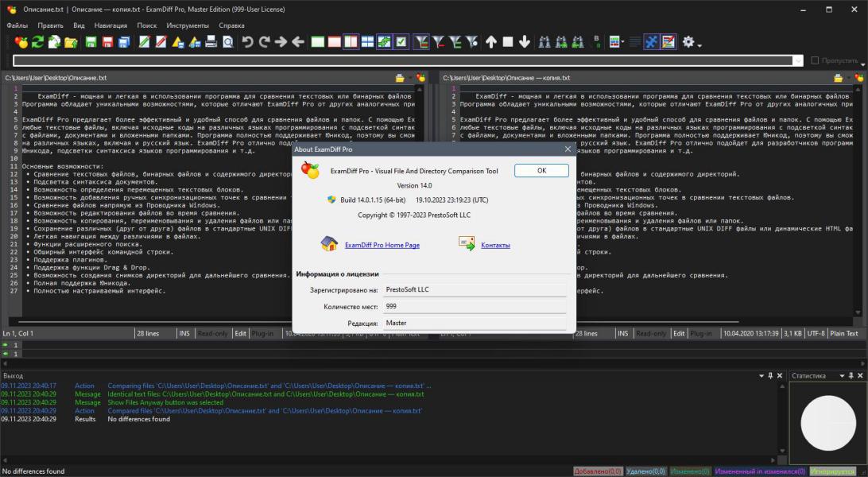Open the view layout dropdown with colored rows icon
868x477 pixels.
[x=615, y=42]
